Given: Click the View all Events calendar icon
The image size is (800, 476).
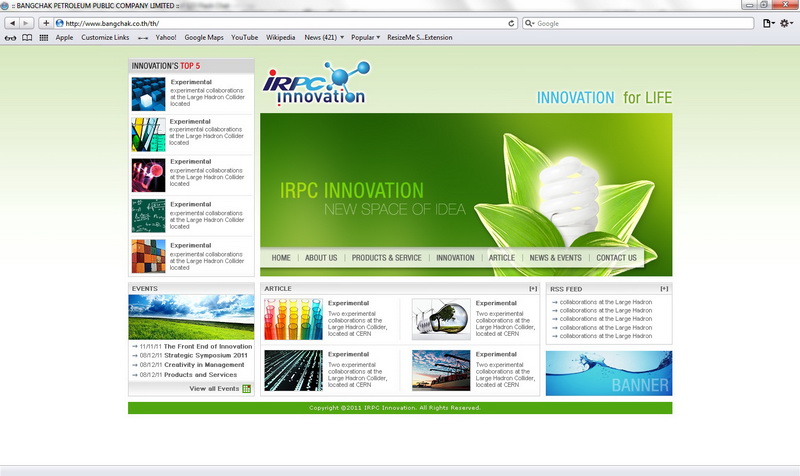Looking at the screenshot, I should (246, 389).
